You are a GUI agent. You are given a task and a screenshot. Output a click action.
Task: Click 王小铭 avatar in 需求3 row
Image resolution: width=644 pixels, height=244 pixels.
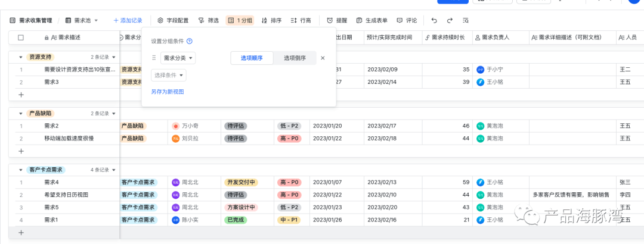click(x=480, y=82)
